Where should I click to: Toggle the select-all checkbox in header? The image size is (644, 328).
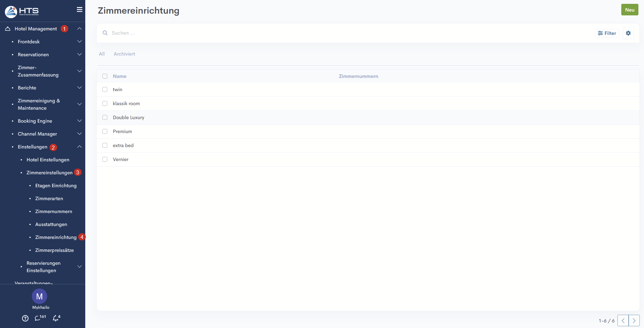click(x=105, y=76)
